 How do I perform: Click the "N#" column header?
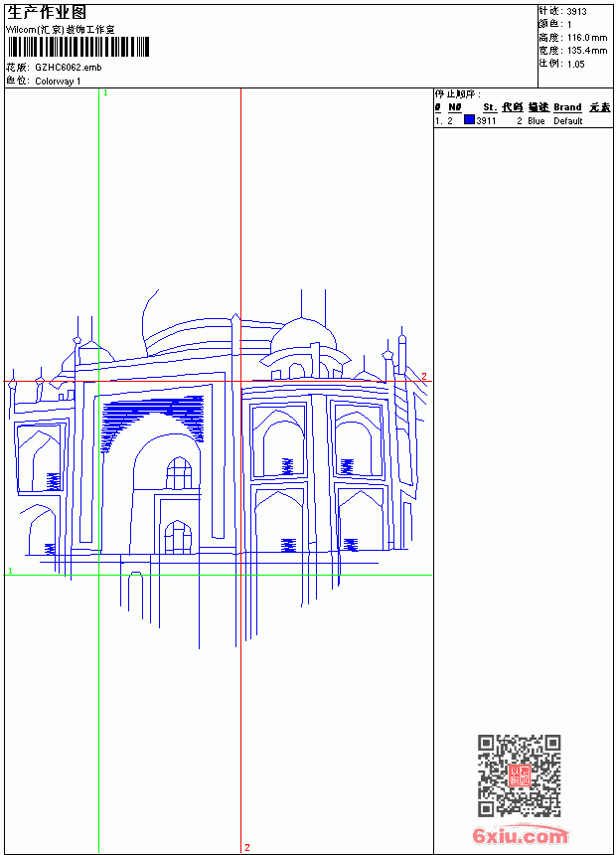tap(455, 107)
